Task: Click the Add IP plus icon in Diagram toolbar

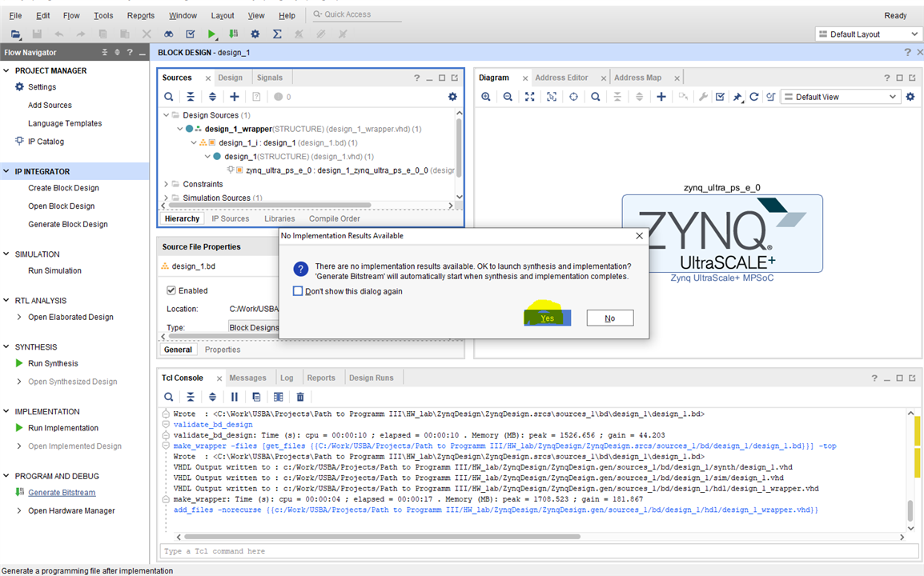Action: pos(661,97)
